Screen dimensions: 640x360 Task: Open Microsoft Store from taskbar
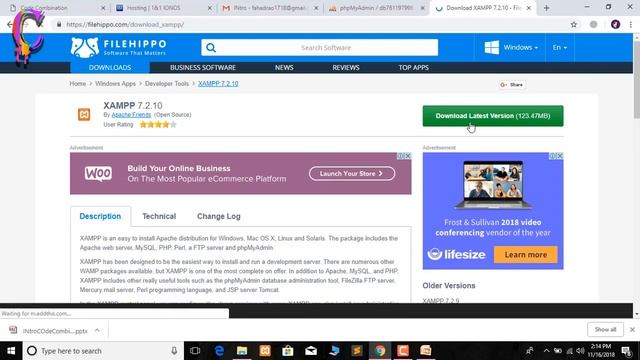coord(288,351)
